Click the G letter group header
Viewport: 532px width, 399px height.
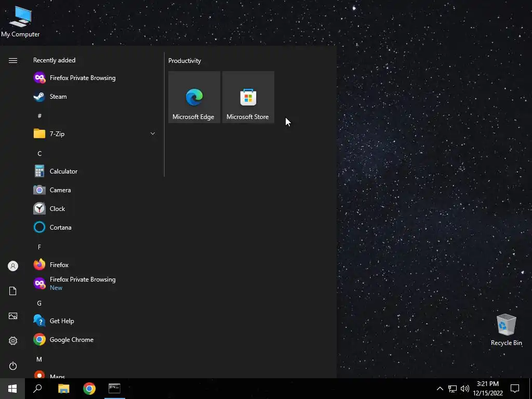[39, 303]
